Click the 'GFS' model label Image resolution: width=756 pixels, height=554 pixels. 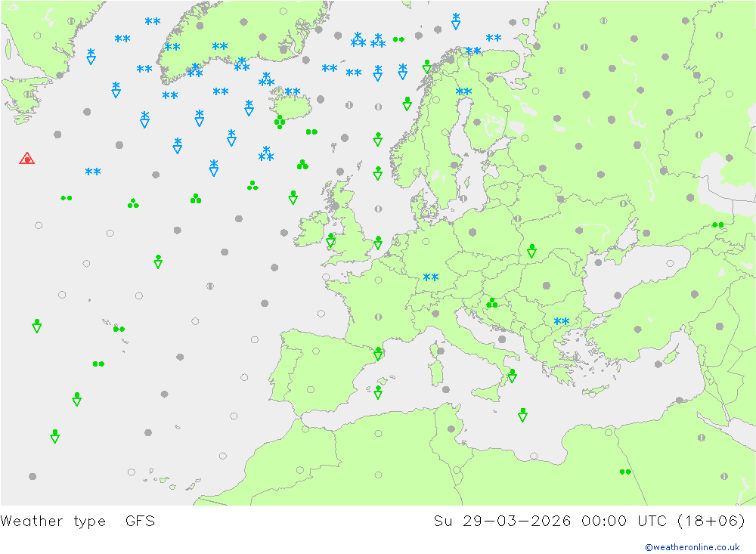point(141,521)
